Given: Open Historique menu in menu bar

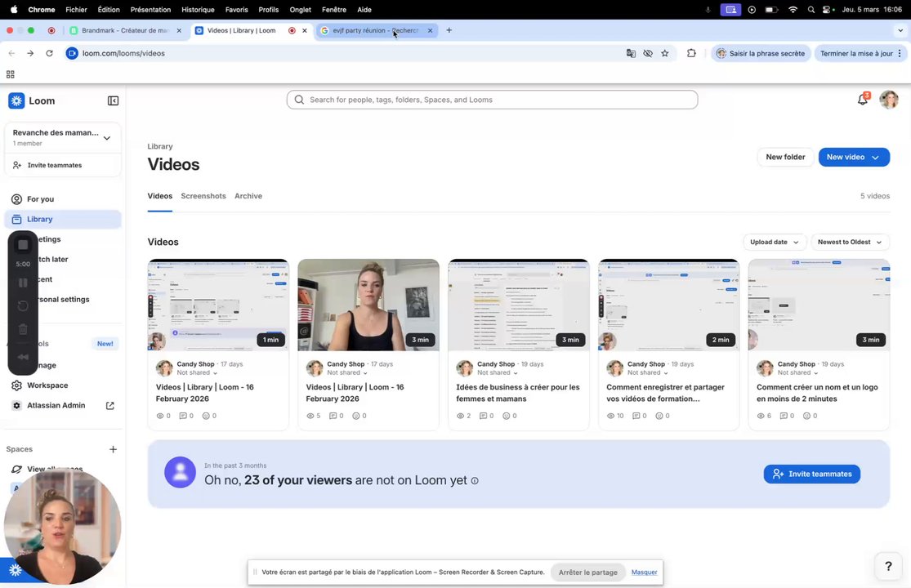Looking at the screenshot, I should coord(198,10).
